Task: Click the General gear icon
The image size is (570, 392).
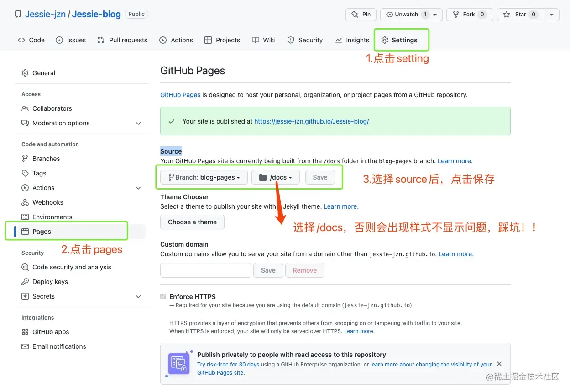Action: point(25,73)
